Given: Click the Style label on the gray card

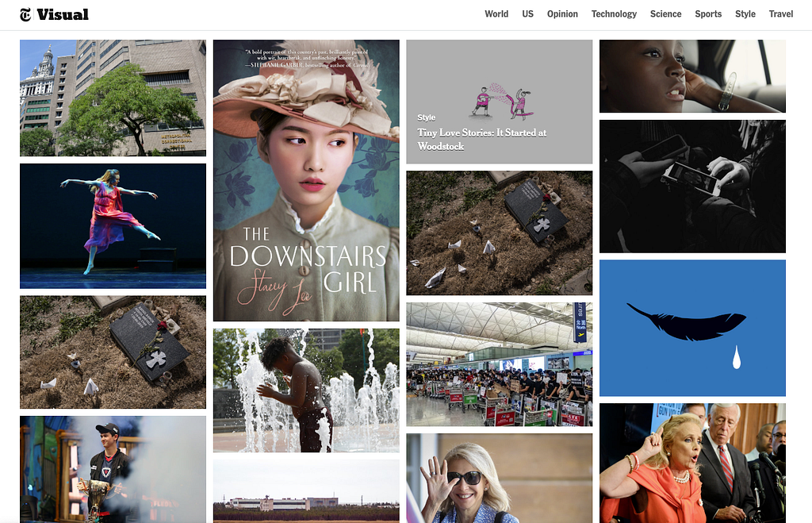Looking at the screenshot, I should [x=426, y=117].
